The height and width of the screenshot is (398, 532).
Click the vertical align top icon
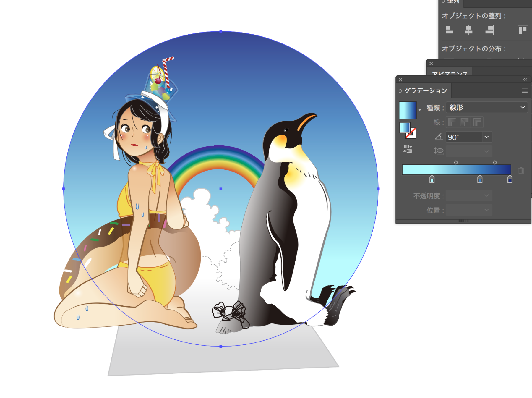point(522,30)
